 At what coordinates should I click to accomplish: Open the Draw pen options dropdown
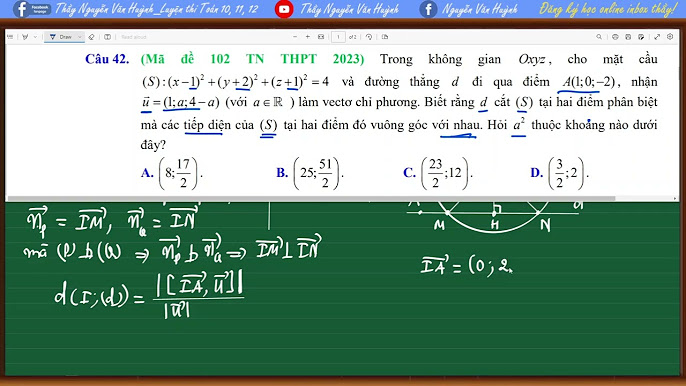pyautogui.click(x=80, y=37)
